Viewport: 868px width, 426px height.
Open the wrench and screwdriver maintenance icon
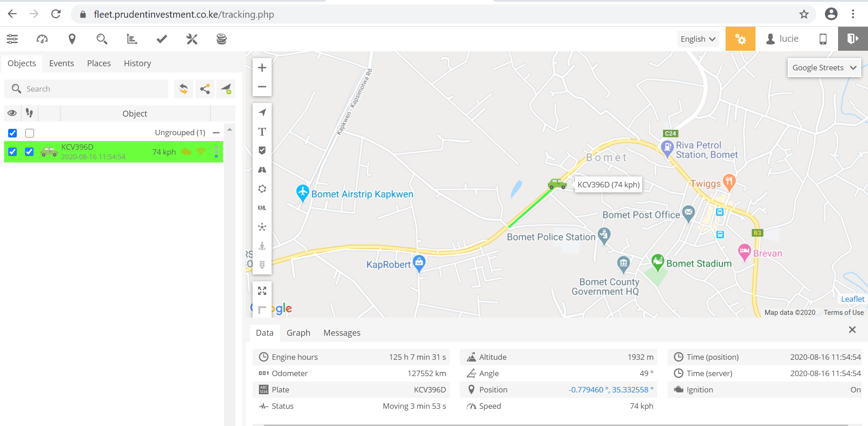click(192, 39)
